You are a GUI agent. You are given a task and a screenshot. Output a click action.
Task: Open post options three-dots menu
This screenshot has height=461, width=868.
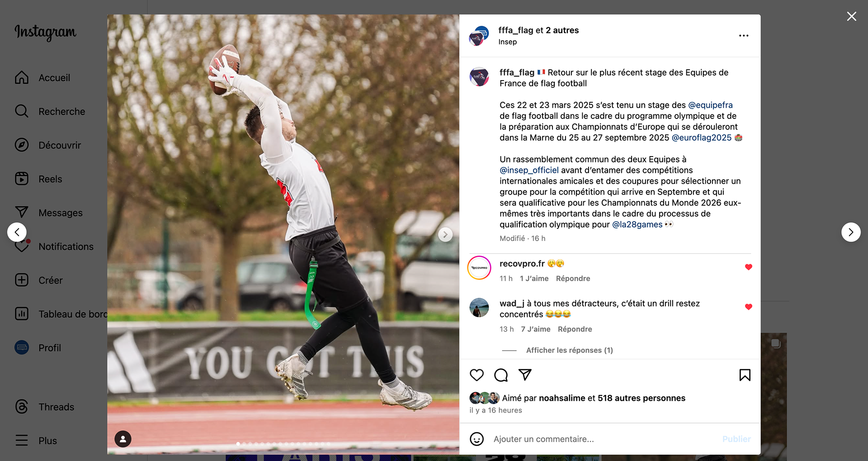[744, 36]
